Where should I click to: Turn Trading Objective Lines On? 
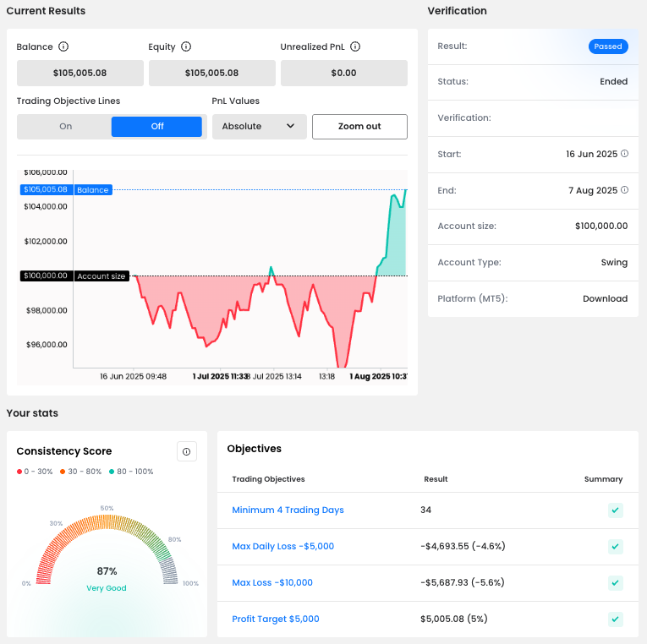coord(65,127)
